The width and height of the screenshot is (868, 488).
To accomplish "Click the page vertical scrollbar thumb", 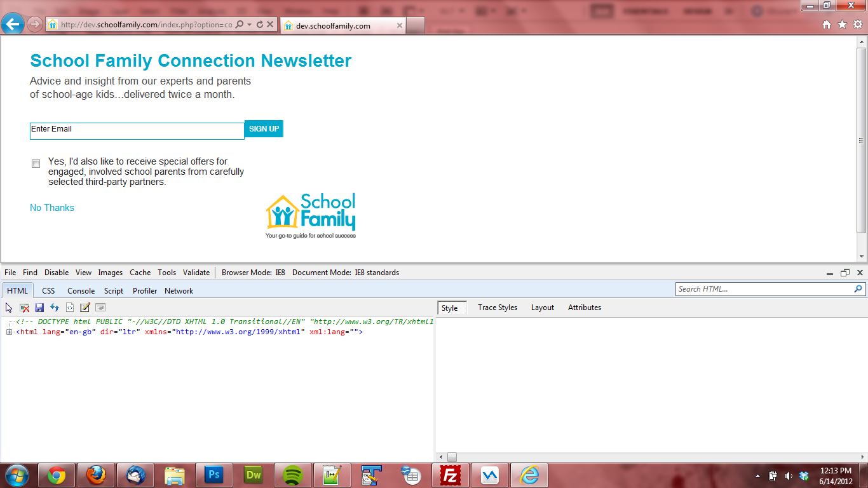I will click(862, 140).
